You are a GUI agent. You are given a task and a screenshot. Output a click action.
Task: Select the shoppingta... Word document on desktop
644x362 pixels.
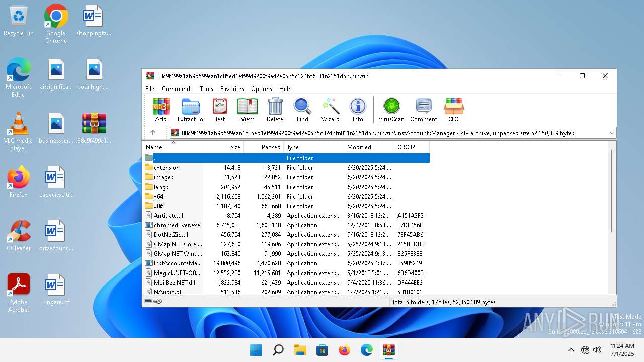(94, 21)
